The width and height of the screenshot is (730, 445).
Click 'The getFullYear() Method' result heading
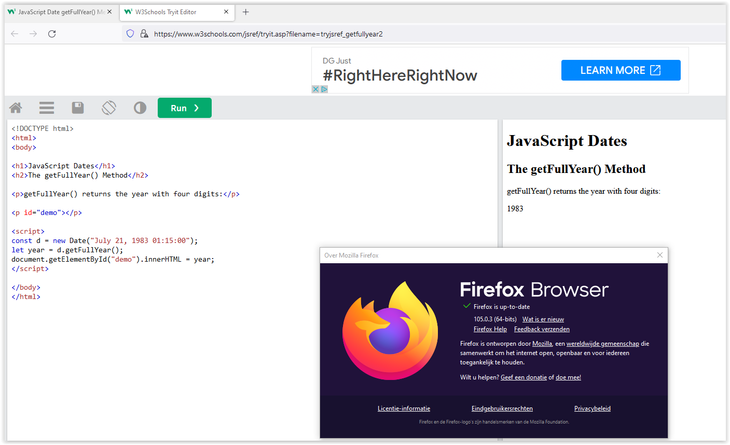click(x=576, y=169)
